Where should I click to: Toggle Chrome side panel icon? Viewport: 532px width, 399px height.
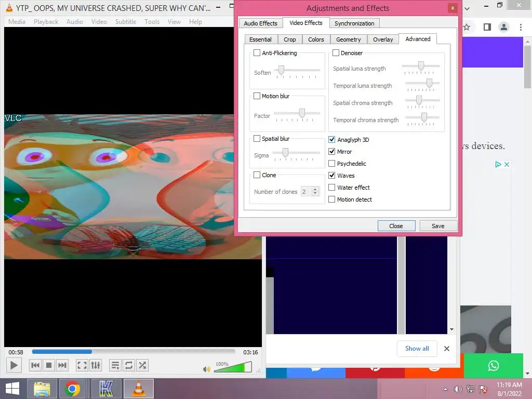click(x=487, y=27)
